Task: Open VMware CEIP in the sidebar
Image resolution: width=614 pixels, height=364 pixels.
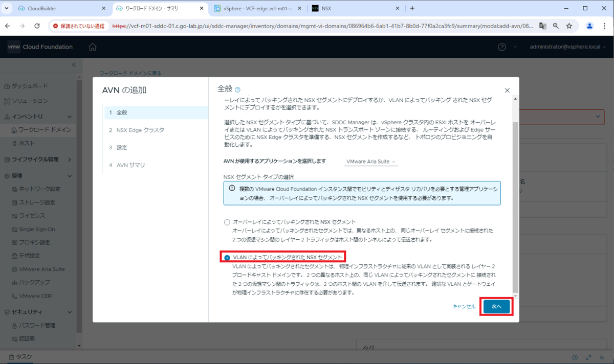Action: [35, 295]
